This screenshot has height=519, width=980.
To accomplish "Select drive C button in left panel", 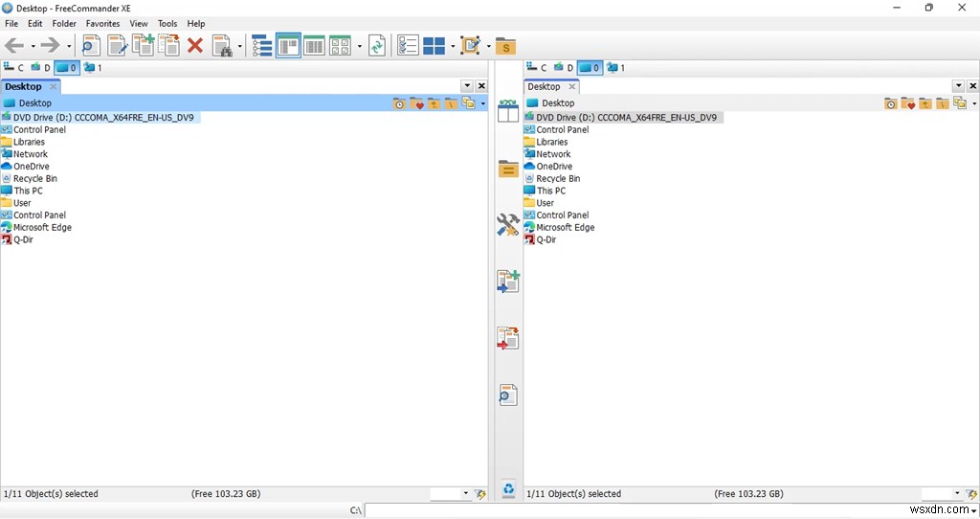I will coord(13,68).
